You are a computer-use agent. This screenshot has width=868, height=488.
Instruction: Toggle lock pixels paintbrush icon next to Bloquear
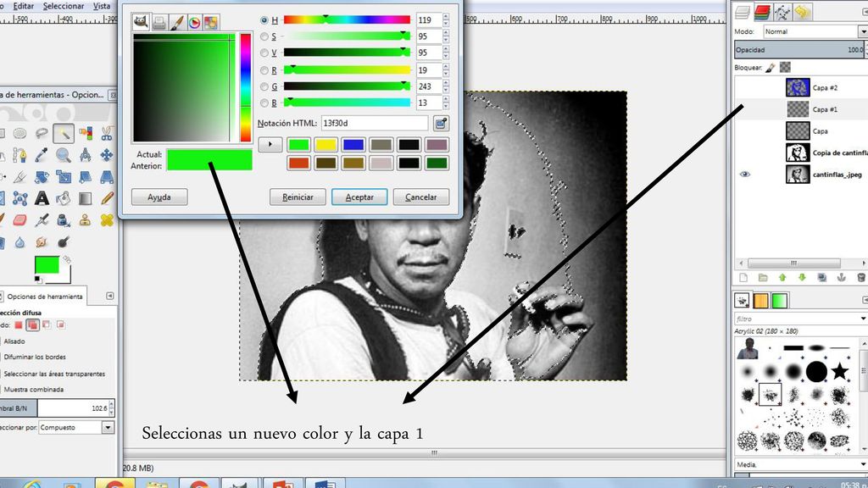[x=770, y=68]
